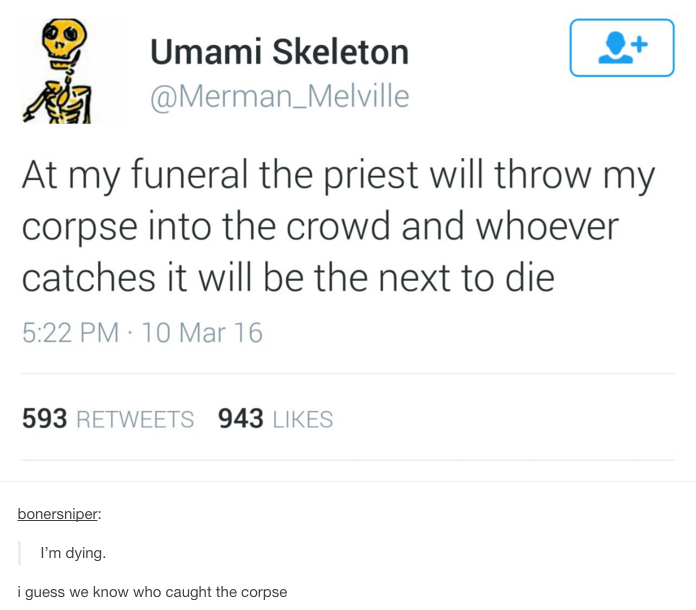View the 593 retweet count number
Screen dimensions: 696x610
[x=44, y=419]
